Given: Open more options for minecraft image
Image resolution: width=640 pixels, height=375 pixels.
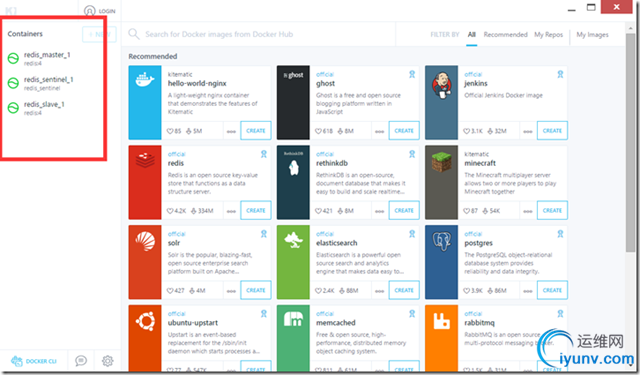Looking at the screenshot, I should [x=528, y=211].
